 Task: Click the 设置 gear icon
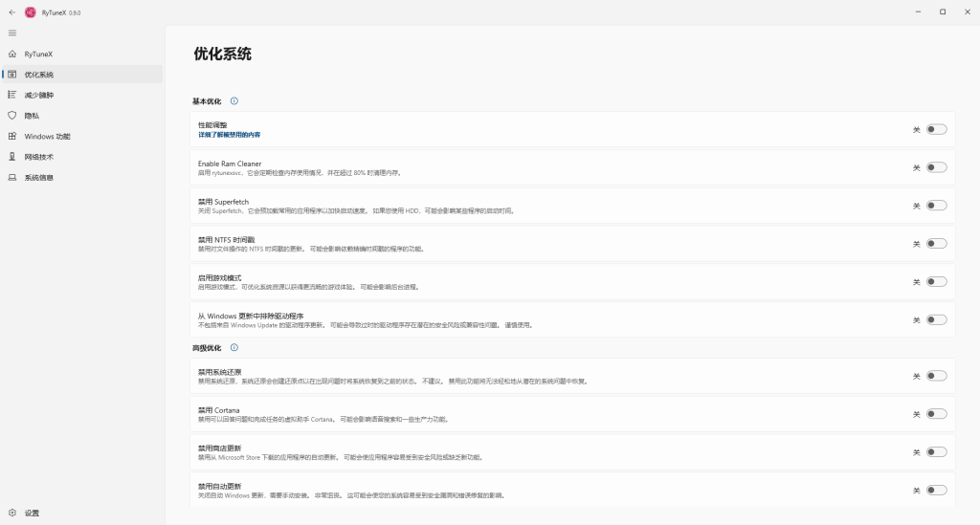(x=11, y=513)
